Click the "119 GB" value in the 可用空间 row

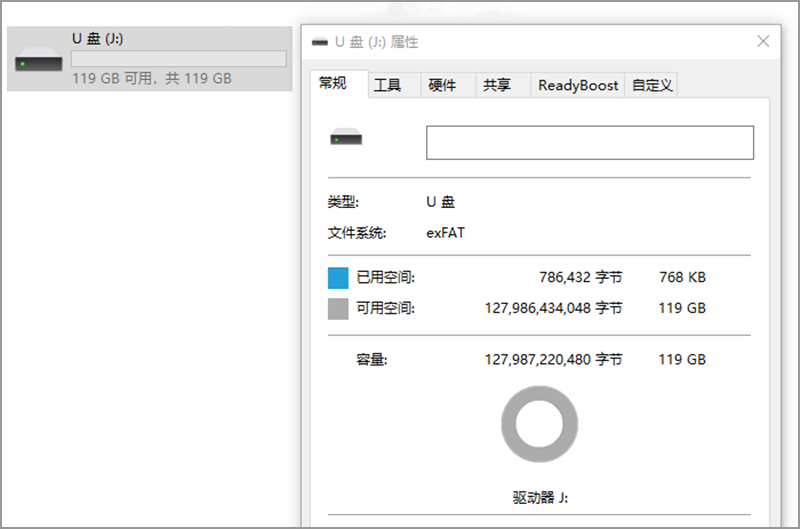tap(682, 308)
